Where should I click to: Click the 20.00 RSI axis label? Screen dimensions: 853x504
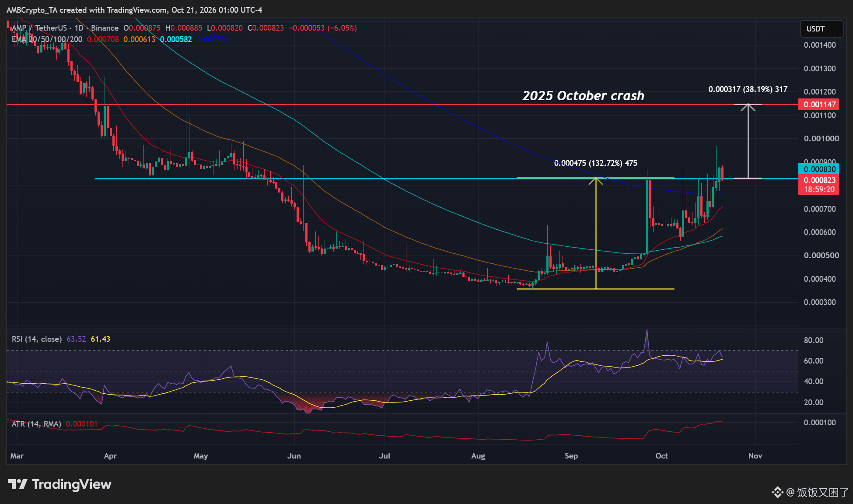(x=814, y=402)
